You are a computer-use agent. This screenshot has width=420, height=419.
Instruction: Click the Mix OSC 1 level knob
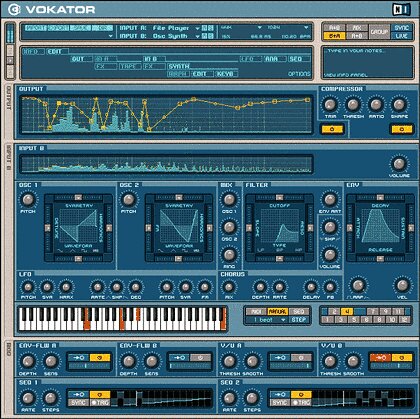pos(229,200)
